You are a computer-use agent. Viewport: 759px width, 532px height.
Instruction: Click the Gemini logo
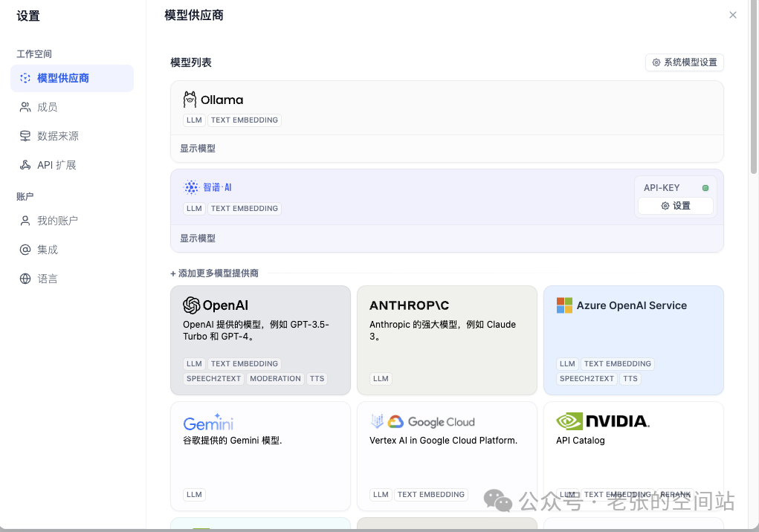[208, 422]
